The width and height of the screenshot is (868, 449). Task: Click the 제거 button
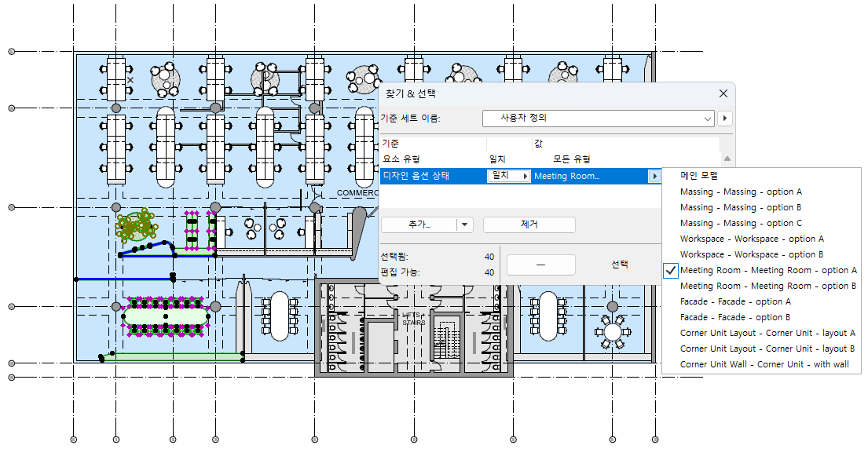(x=529, y=224)
